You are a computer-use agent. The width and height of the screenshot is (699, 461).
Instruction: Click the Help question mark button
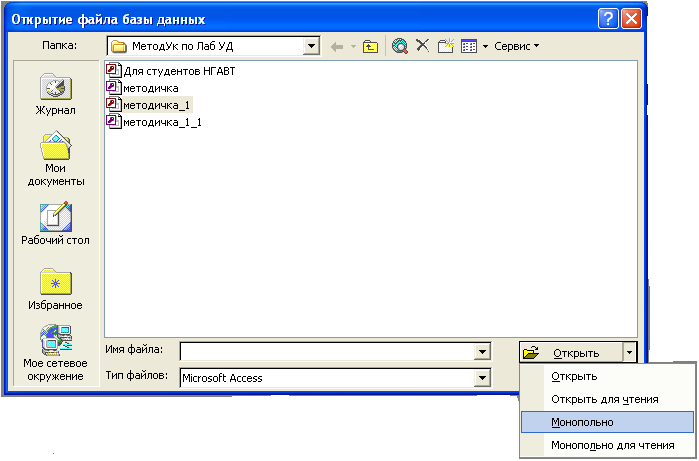(x=608, y=19)
